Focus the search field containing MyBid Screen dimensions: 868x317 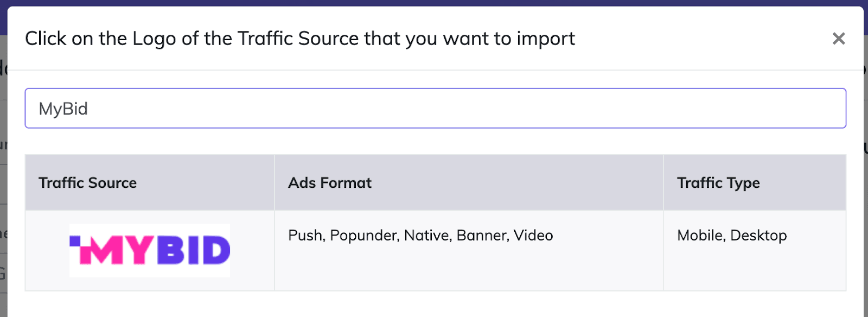coord(435,109)
